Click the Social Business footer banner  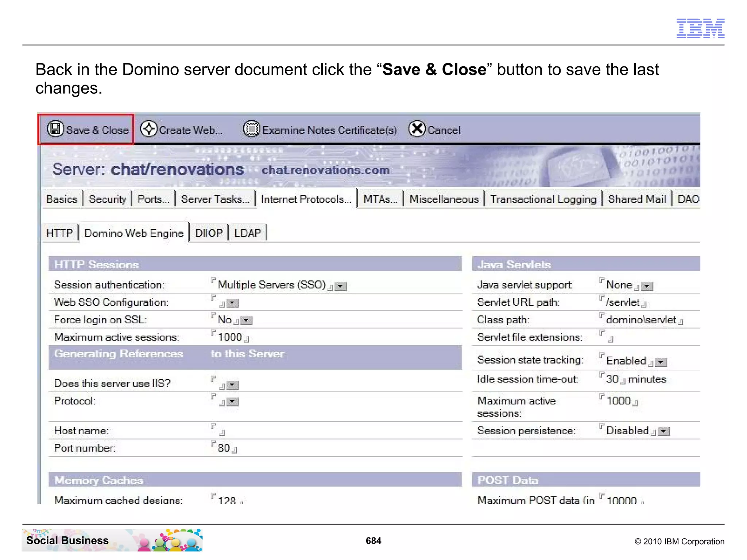point(112,540)
